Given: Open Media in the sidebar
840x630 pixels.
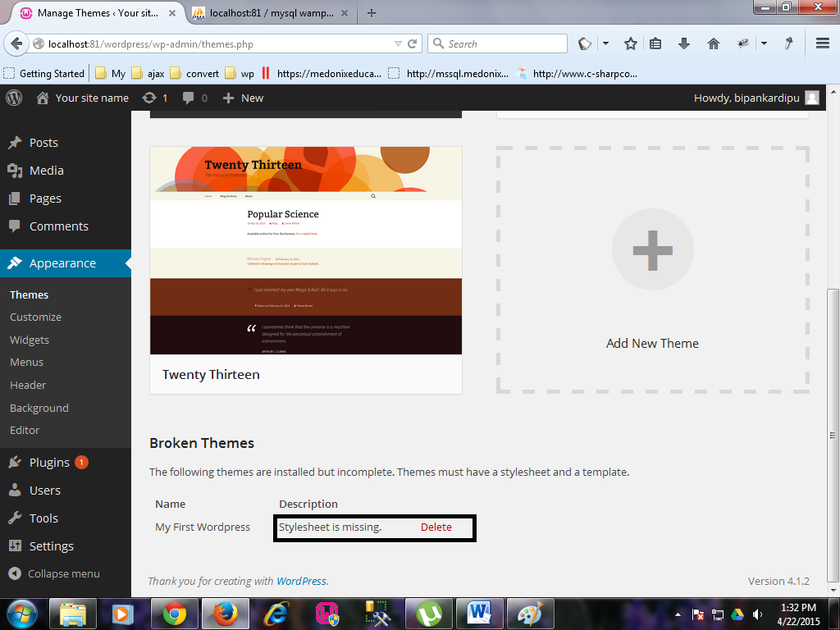Looking at the screenshot, I should pyautogui.click(x=46, y=171).
